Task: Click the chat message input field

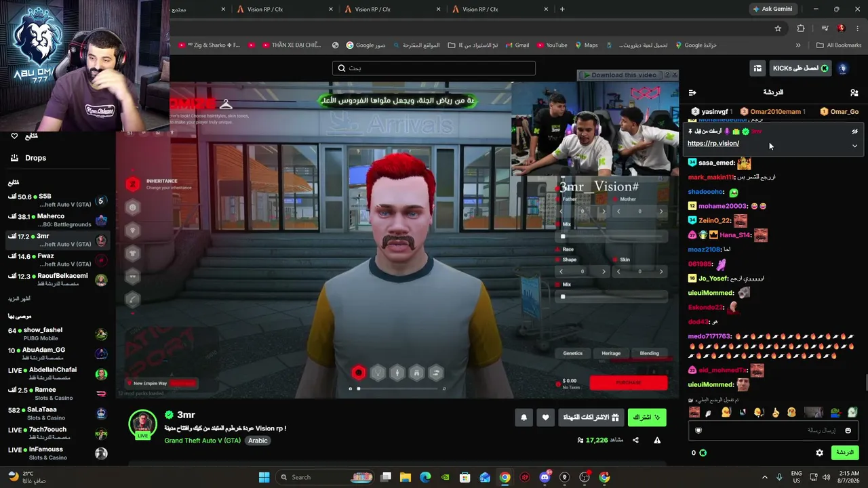Action: point(773,430)
